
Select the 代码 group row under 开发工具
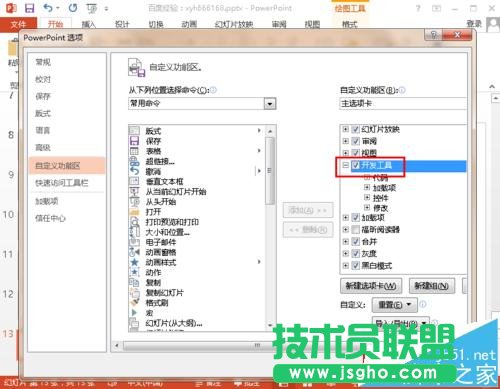pos(380,178)
